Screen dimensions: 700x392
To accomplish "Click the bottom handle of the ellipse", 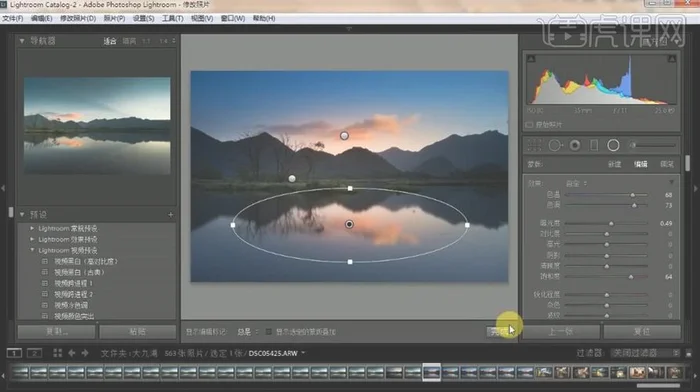I will 350,262.
